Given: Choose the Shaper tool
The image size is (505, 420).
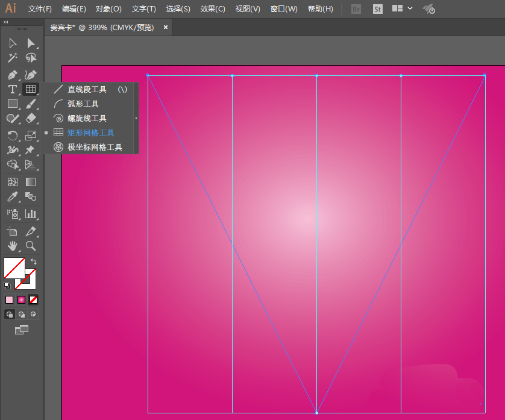Looking at the screenshot, I should pos(13,119).
